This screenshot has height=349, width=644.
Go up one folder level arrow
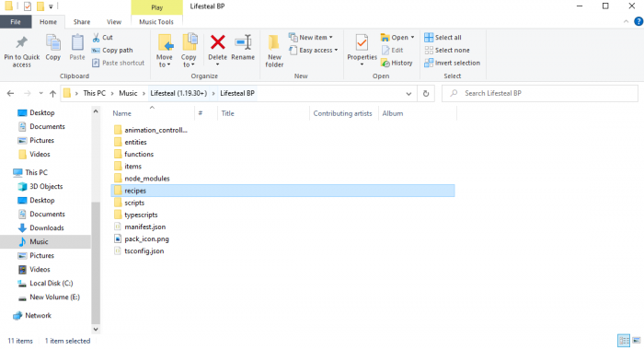tap(52, 93)
